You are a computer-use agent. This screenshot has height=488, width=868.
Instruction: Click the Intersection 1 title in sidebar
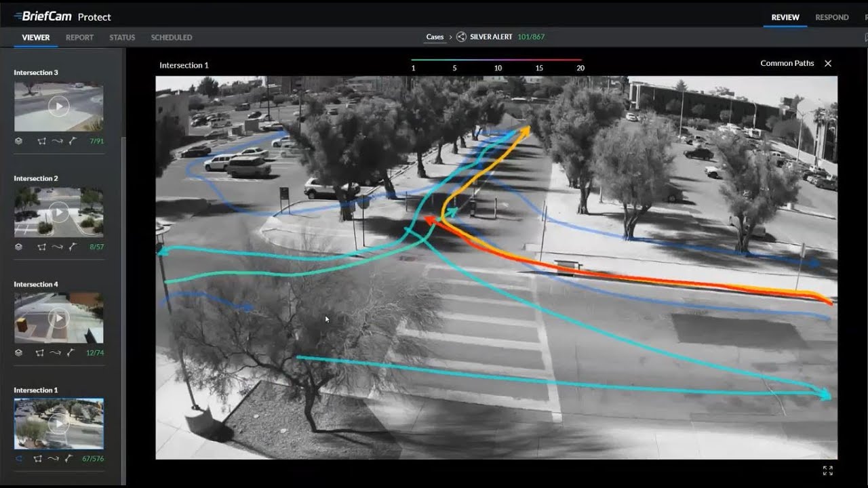[36, 390]
